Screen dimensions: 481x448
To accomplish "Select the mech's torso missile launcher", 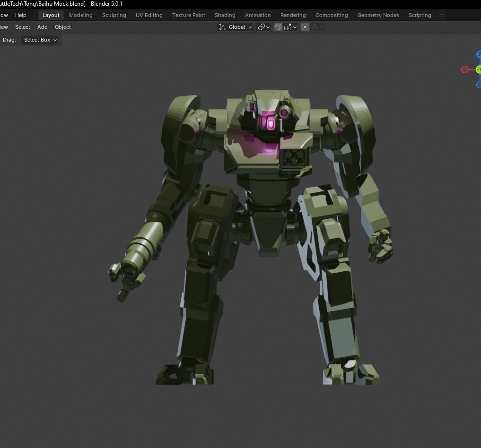I will 295,158.
